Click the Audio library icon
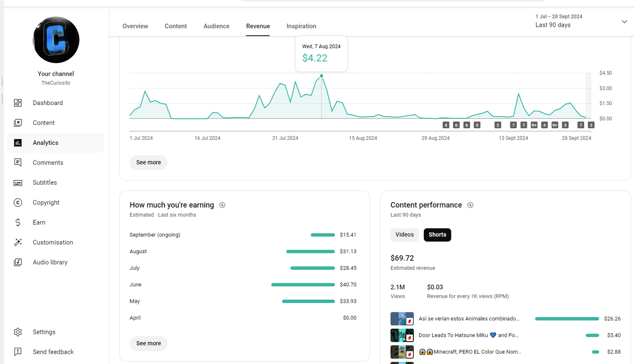Screen dimensions: 634x364 [x=18, y=262]
